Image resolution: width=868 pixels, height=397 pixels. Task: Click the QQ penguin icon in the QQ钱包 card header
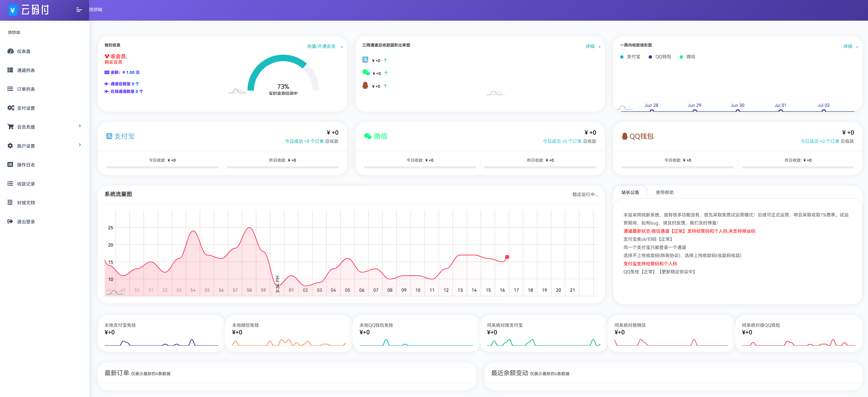tap(625, 136)
